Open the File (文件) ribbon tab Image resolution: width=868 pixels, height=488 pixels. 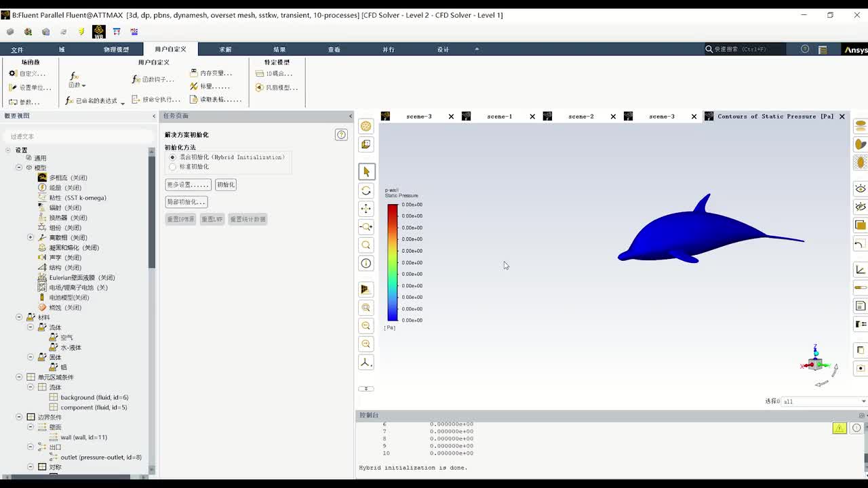[x=18, y=49]
